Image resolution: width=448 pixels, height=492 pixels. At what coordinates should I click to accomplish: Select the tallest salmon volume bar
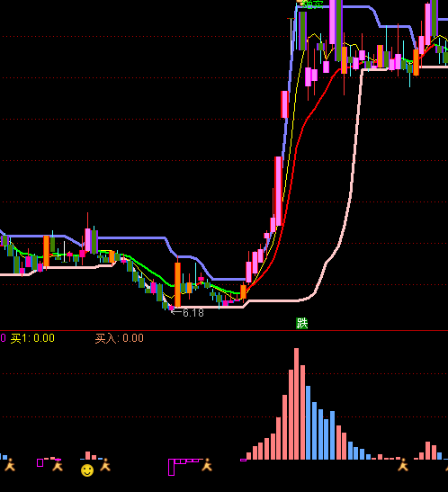coord(296,404)
